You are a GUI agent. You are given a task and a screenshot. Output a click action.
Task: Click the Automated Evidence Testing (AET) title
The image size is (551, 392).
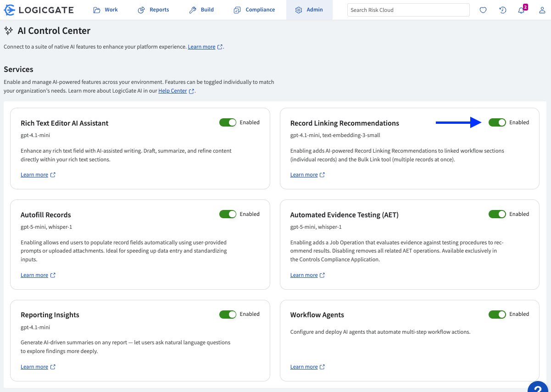click(345, 215)
